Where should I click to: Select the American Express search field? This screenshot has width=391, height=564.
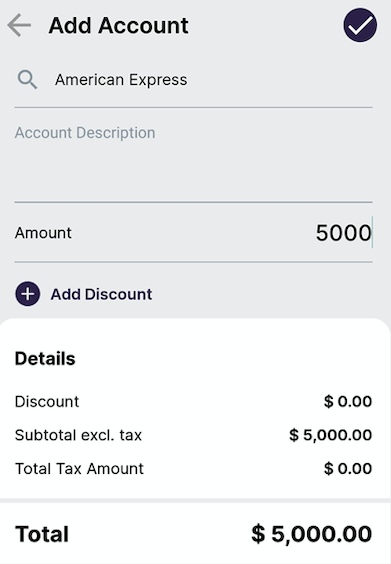pos(194,80)
